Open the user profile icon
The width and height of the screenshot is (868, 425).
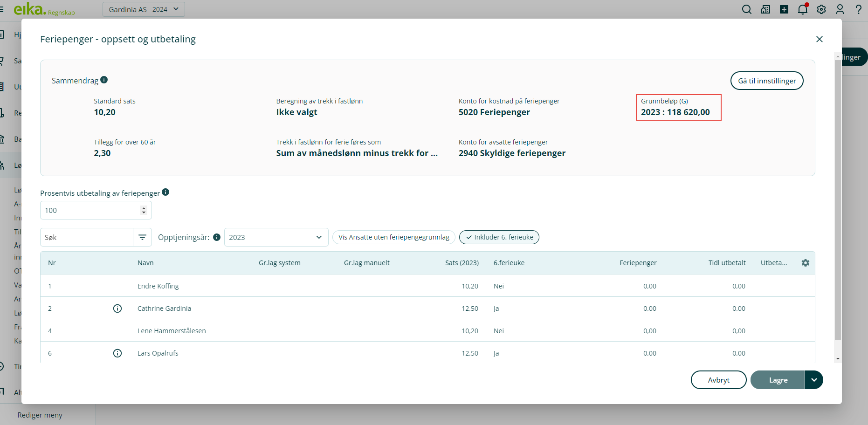840,9
